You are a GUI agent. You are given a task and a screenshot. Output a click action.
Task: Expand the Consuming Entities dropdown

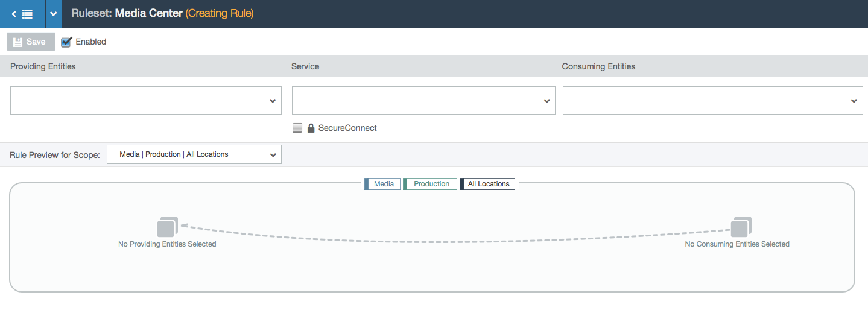712,100
